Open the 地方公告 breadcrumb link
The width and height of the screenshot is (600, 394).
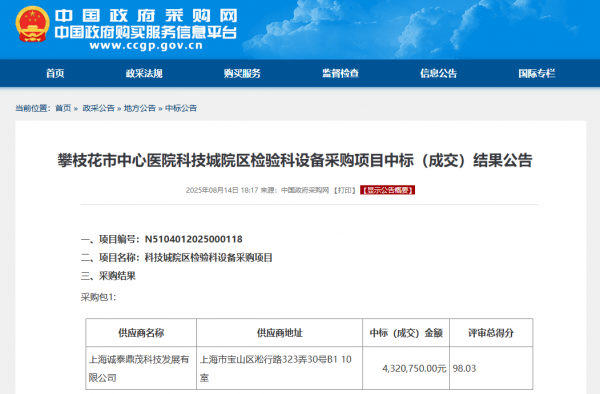(140, 108)
